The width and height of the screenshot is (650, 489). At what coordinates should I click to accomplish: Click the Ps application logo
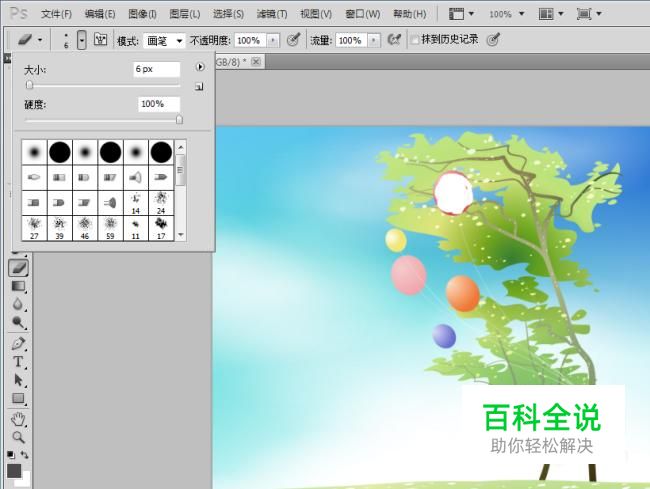click(x=19, y=14)
